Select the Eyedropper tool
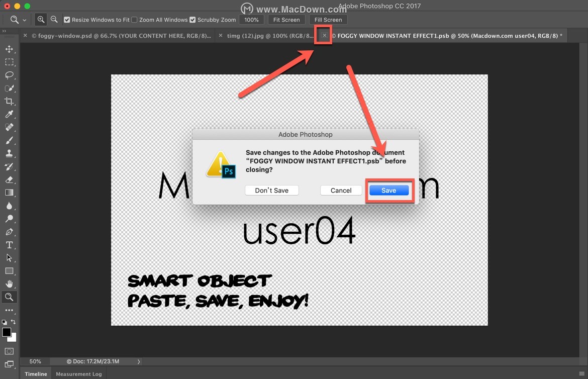This screenshot has height=379, width=588. (9, 114)
